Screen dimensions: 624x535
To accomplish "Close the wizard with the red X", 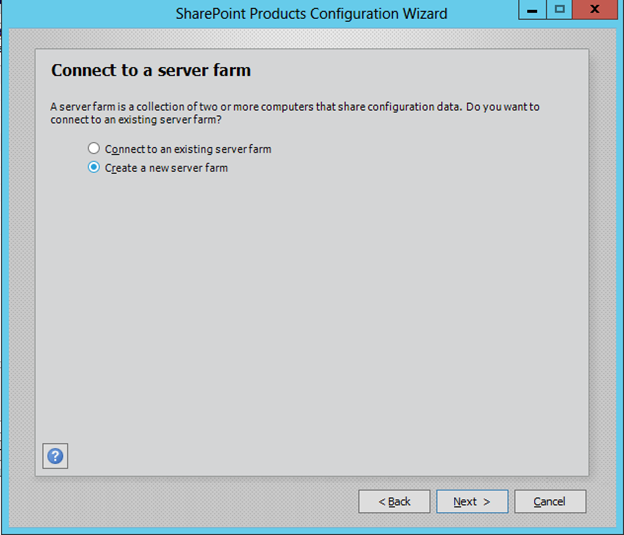I will 596,10.
